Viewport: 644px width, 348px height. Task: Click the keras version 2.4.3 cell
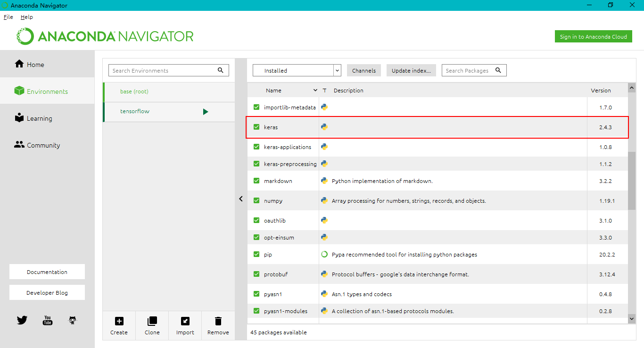pyautogui.click(x=607, y=127)
